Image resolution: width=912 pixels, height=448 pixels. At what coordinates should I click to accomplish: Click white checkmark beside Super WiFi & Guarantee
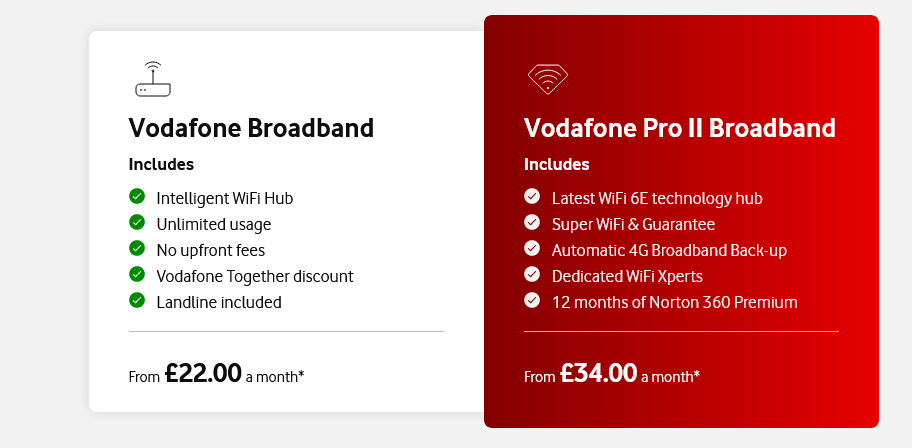click(532, 222)
